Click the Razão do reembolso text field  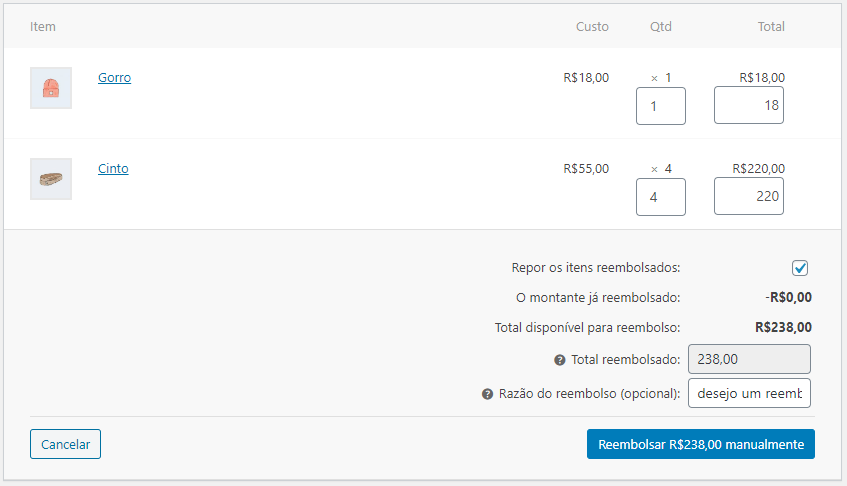tap(749, 394)
